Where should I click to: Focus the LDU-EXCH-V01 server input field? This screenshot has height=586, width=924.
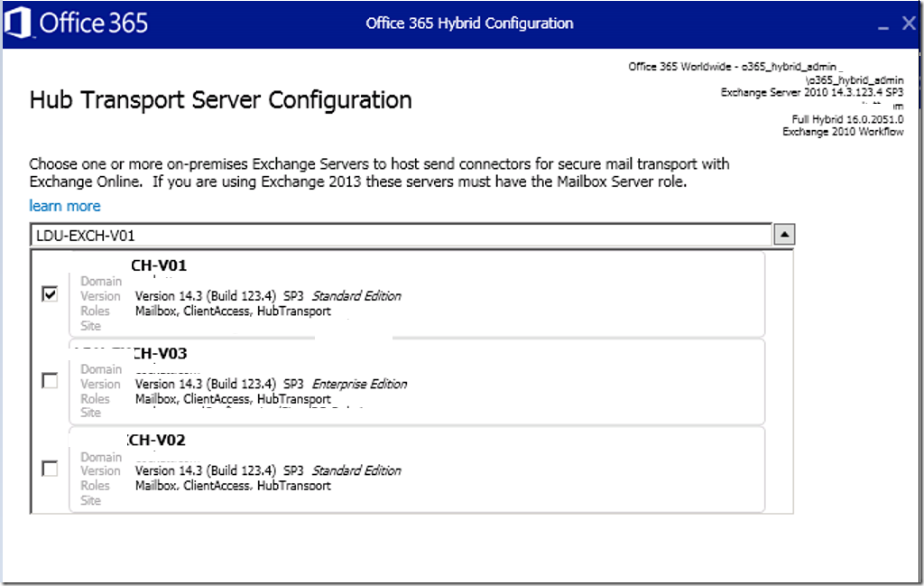(x=401, y=236)
